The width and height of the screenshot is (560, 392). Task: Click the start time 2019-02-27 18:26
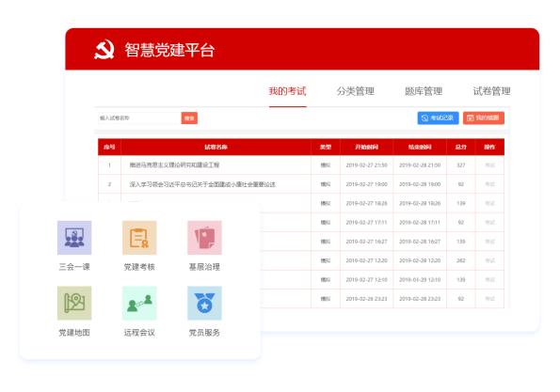366,203
